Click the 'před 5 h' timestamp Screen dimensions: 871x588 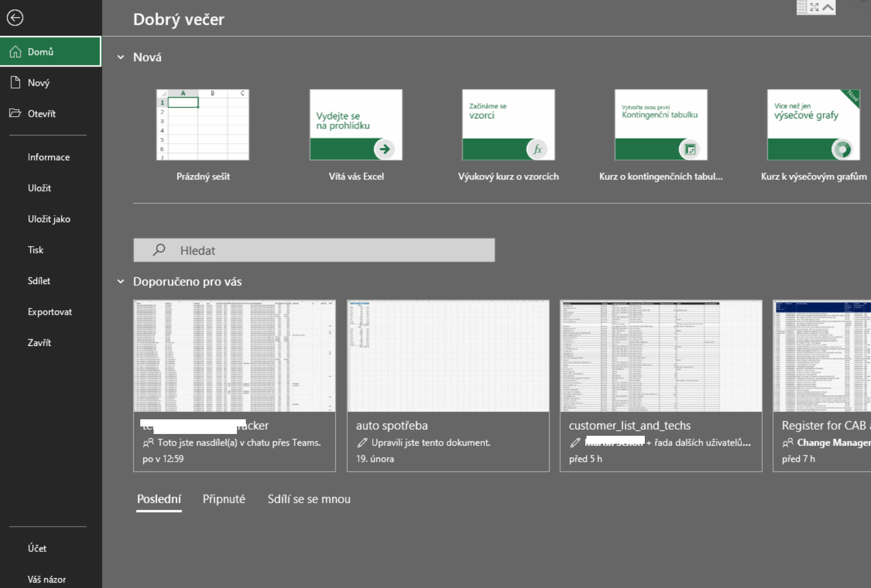pyautogui.click(x=586, y=459)
